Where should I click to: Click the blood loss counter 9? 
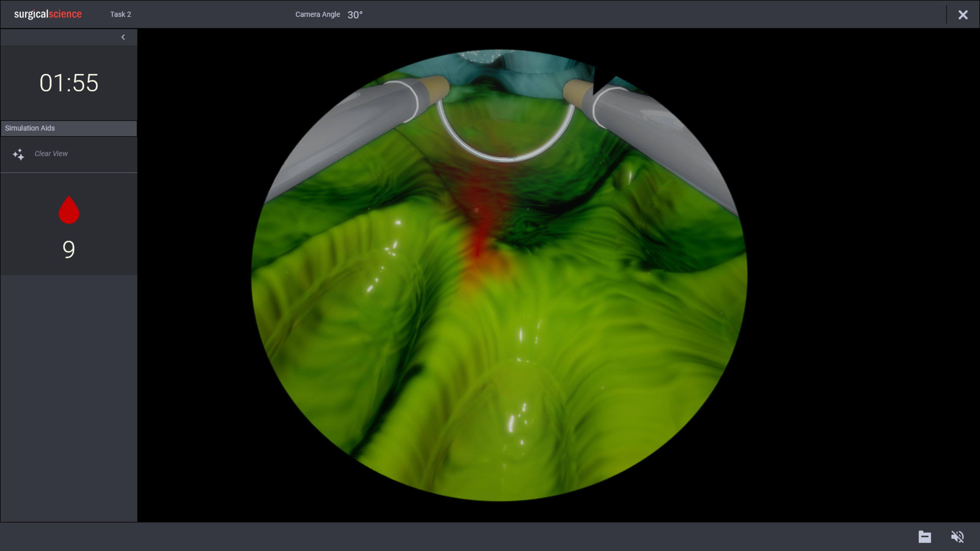pyautogui.click(x=69, y=249)
